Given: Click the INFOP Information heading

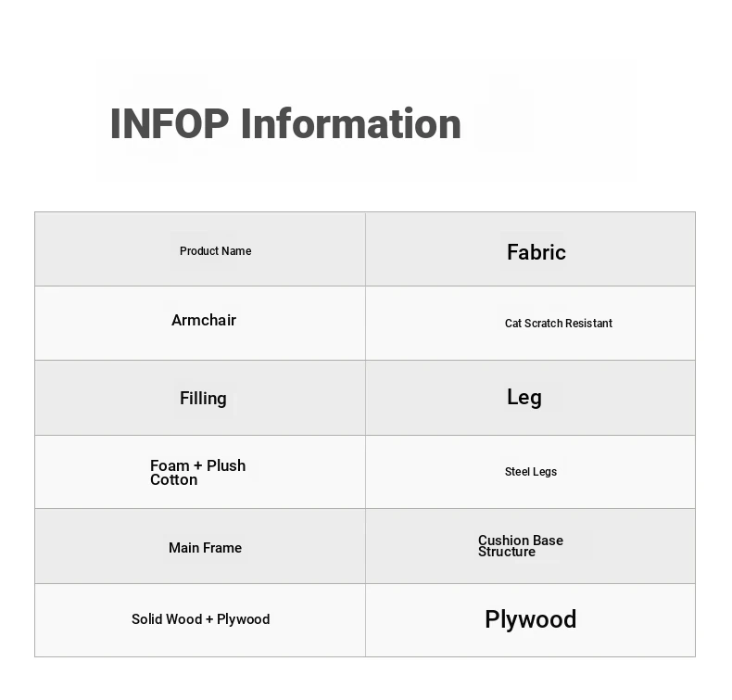Looking at the screenshot, I should pyautogui.click(x=285, y=123).
